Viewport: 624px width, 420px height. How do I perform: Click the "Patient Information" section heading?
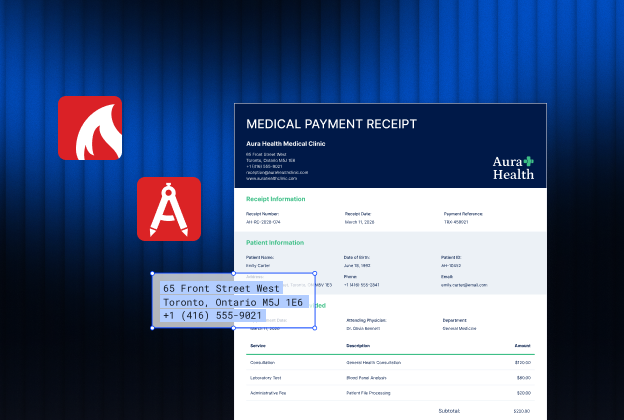(x=275, y=242)
